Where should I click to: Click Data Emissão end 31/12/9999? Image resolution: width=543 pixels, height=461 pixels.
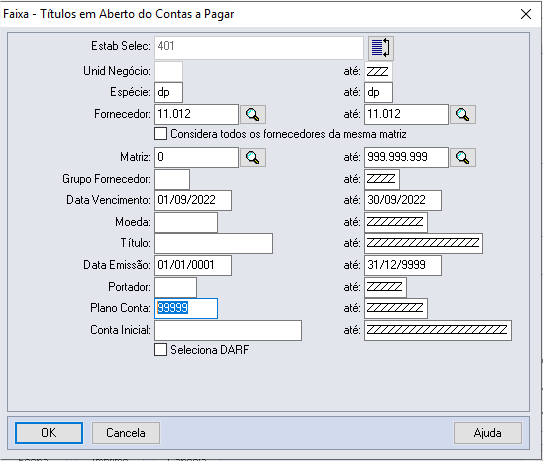tap(403, 265)
